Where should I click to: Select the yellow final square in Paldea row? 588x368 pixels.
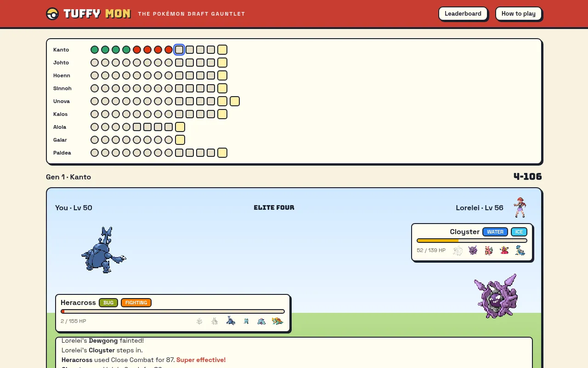[x=222, y=153]
